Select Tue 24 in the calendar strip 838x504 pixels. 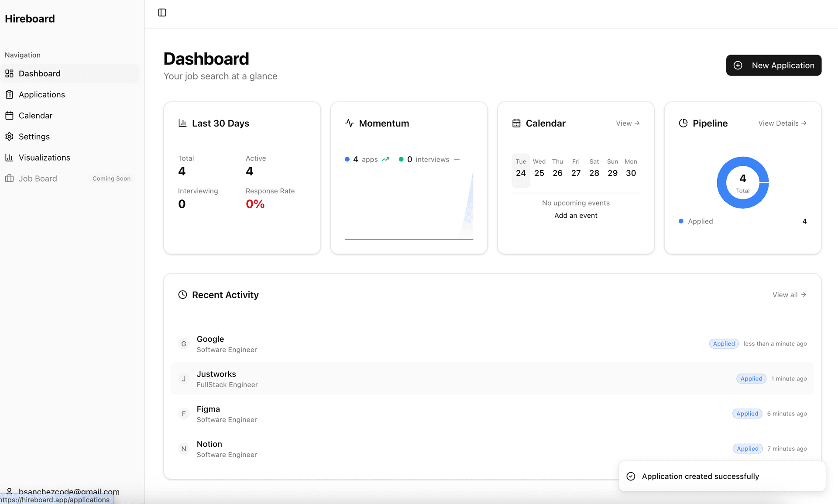pos(520,170)
